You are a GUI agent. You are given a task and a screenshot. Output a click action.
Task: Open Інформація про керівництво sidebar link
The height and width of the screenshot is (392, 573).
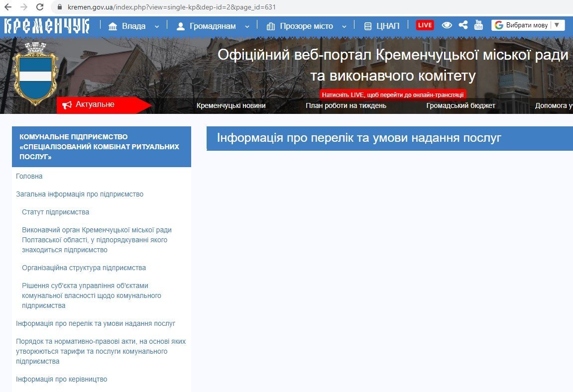click(x=61, y=379)
